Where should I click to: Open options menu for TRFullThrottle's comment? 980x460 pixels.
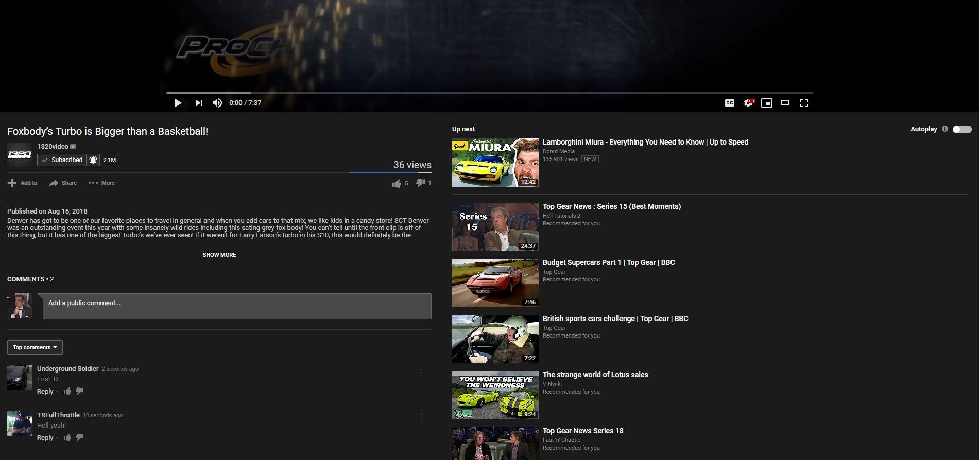pyautogui.click(x=421, y=416)
